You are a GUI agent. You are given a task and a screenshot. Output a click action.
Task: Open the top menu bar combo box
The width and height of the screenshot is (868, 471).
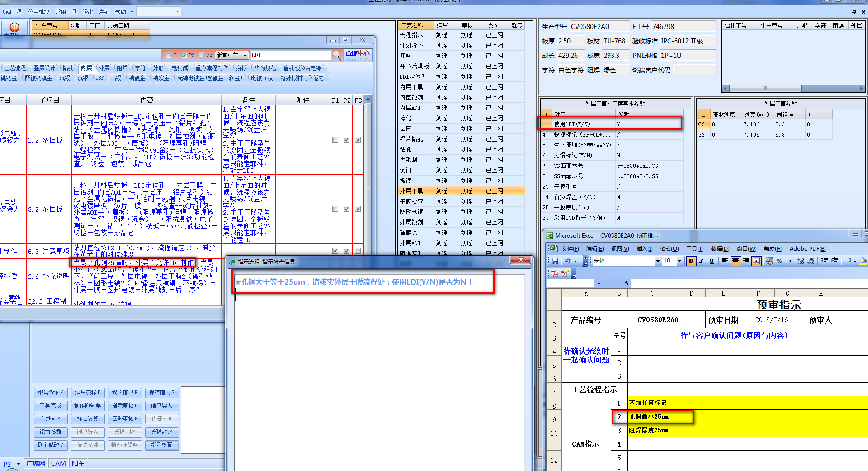click(x=159, y=12)
